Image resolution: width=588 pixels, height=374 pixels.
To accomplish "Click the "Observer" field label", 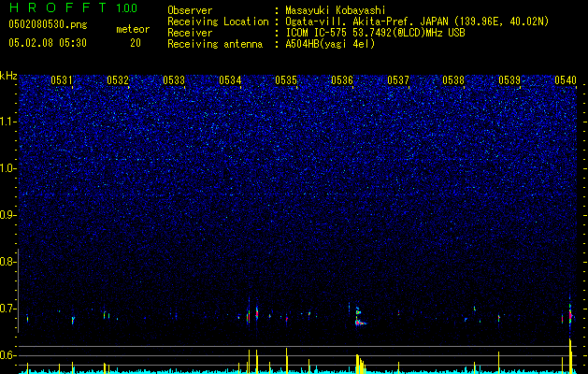I will pos(190,10).
